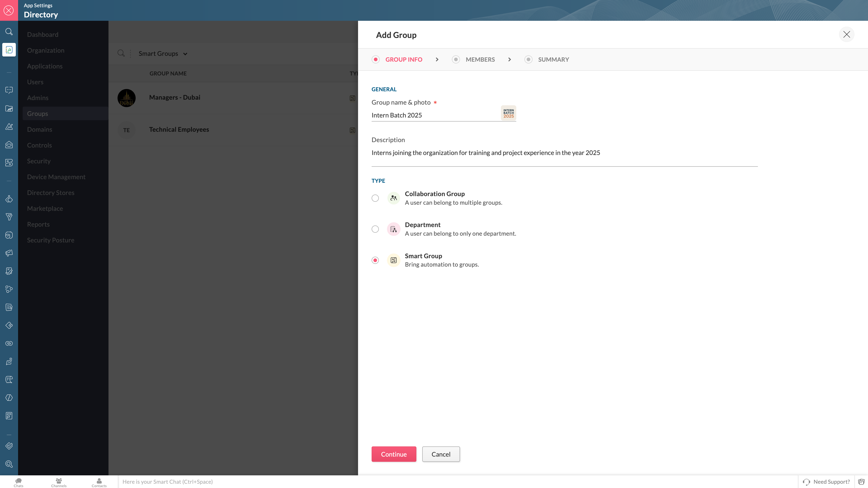Image resolution: width=868 pixels, height=488 pixels.
Task: Select the Department radio button
Action: pyautogui.click(x=375, y=229)
